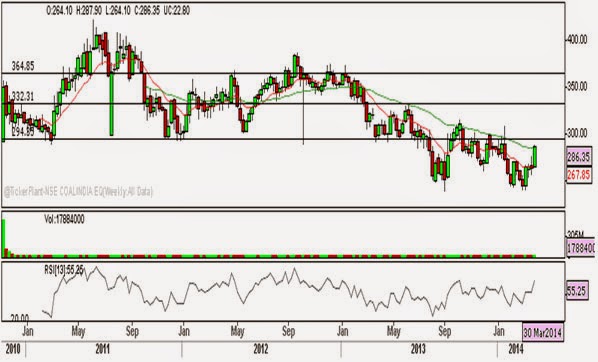Select the 267.85 red price tag
598x362 pixels.
(x=579, y=175)
